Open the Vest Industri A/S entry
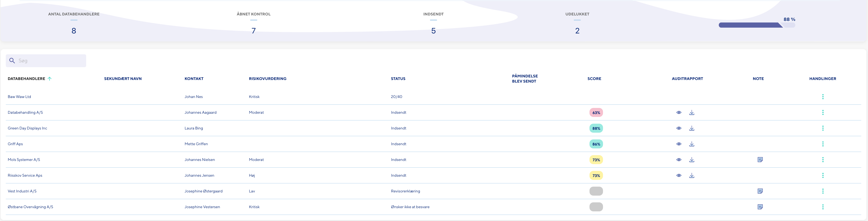The height and width of the screenshot is (221, 868). tap(22, 191)
